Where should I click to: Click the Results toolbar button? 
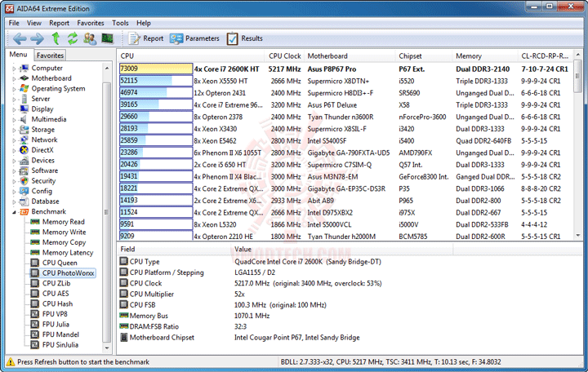(244, 38)
